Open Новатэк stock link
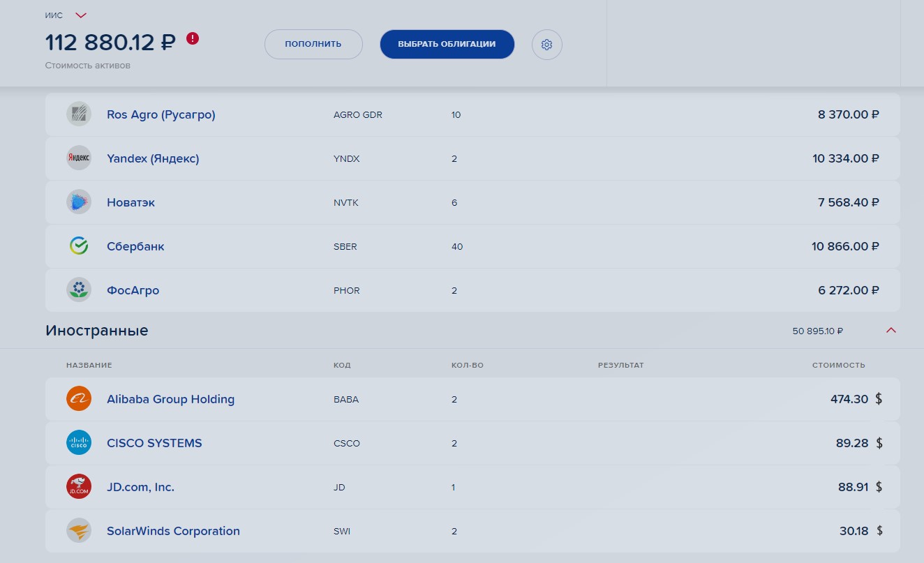This screenshot has width=924, height=563. point(131,202)
